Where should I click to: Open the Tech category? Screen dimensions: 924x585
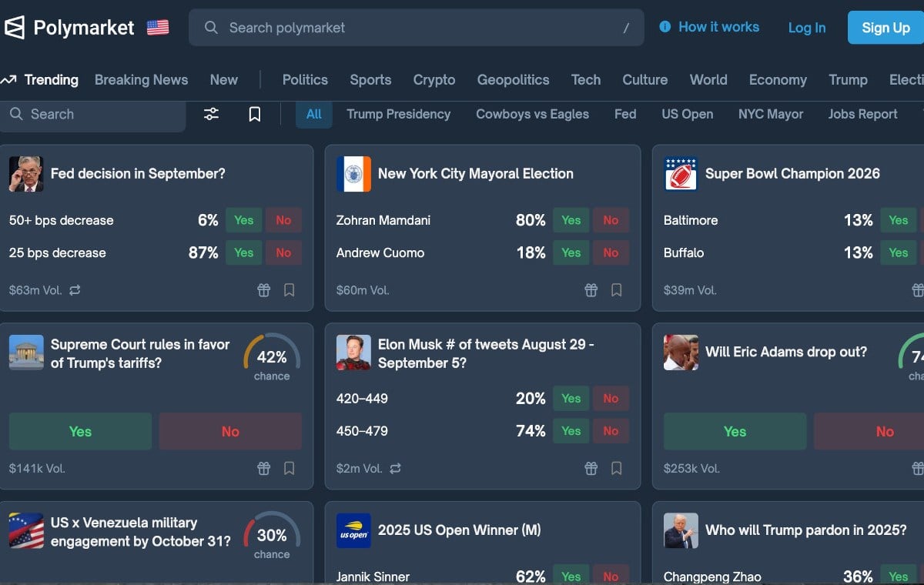[x=586, y=80]
